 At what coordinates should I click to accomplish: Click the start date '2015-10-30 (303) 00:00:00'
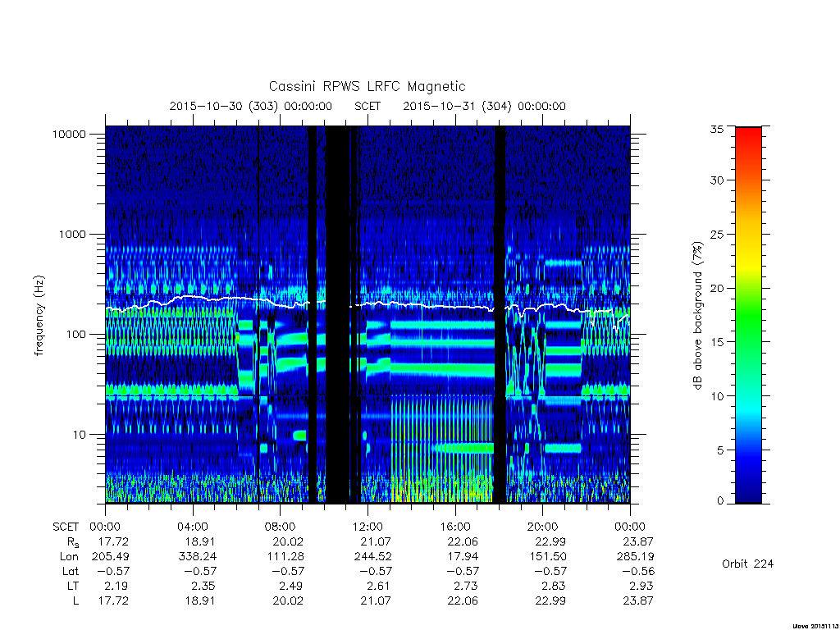[251, 106]
